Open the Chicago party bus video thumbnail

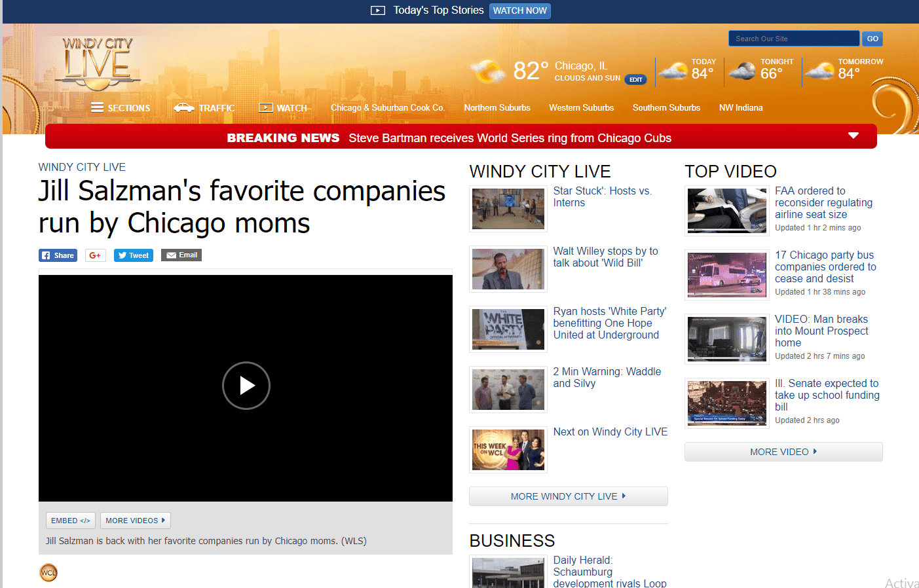click(727, 275)
